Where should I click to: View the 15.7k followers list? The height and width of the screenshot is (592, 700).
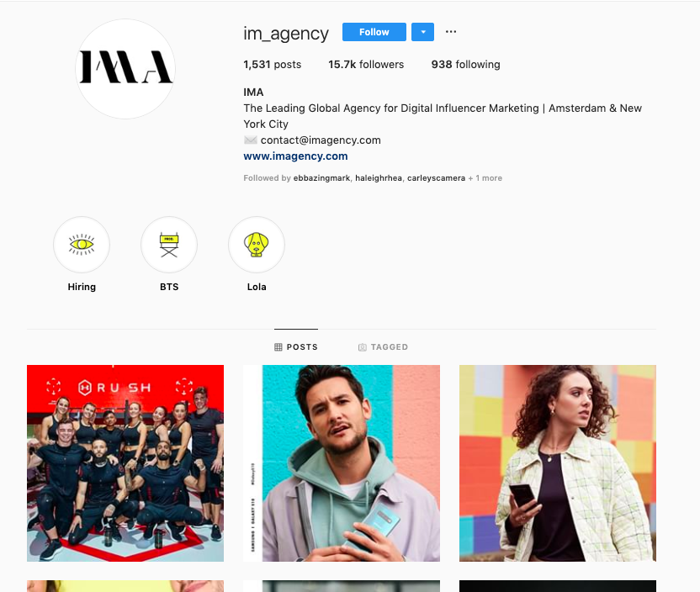(x=366, y=65)
